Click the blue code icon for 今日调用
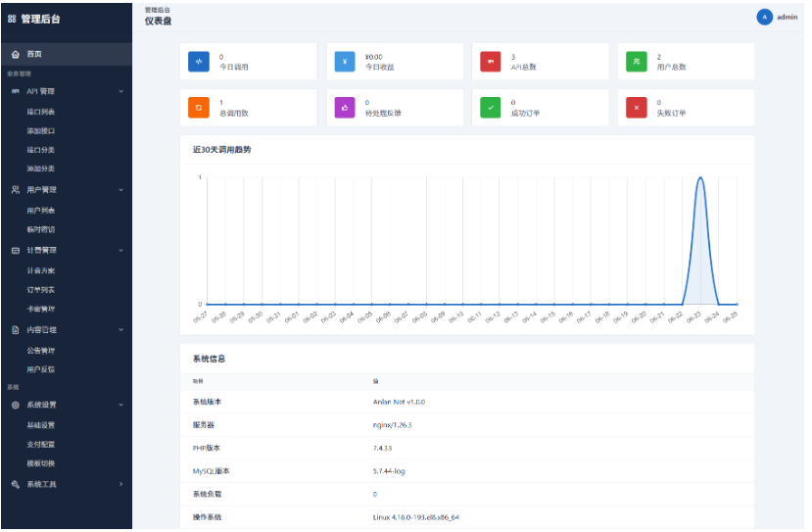The image size is (812, 532). tap(199, 62)
